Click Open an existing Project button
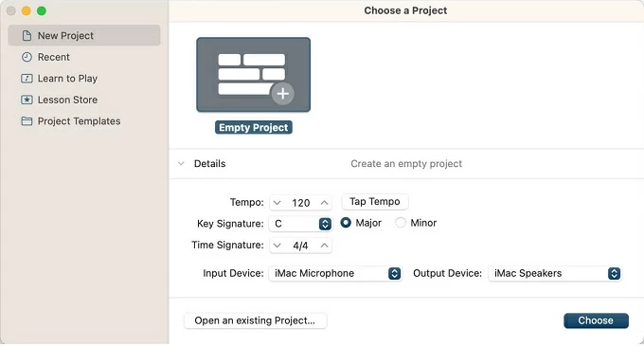The width and height of the screenshot is (644, 347). click(256, 320)
